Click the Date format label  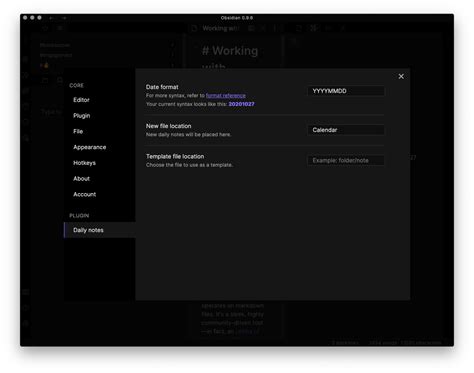[162, 87]
